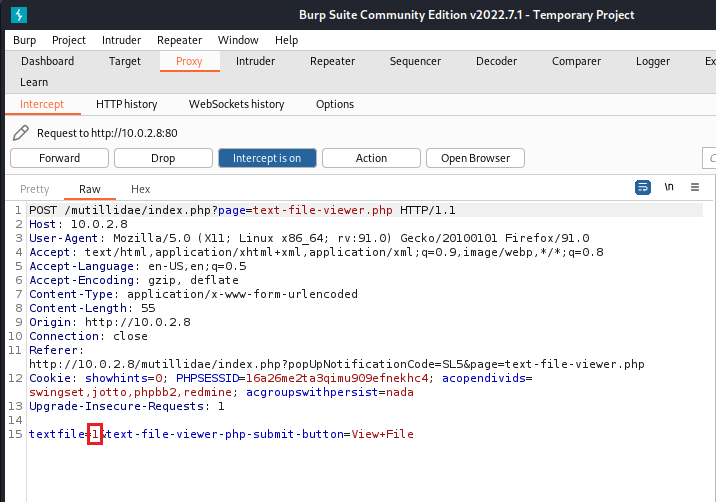The height and width of the screenshot is (502, 716).
Task: Select the Intercept sub-tab
Action: click(42, 104)
